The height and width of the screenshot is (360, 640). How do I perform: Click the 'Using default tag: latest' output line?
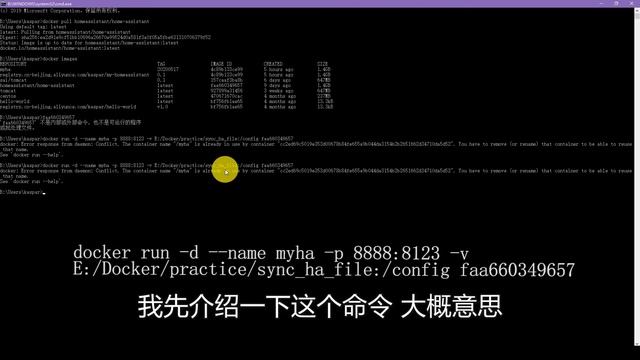[x=33, y=27]
